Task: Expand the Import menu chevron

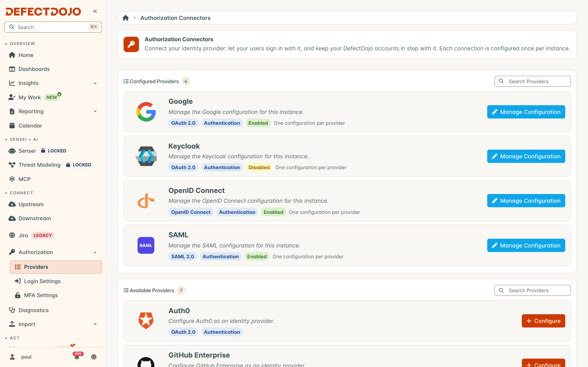Action: click(x=95, y=324)
